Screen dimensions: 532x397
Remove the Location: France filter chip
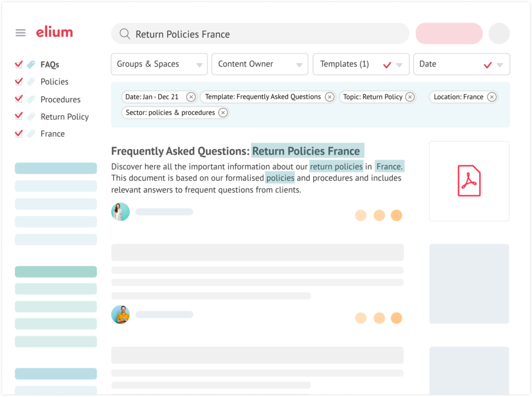[492, 97]
